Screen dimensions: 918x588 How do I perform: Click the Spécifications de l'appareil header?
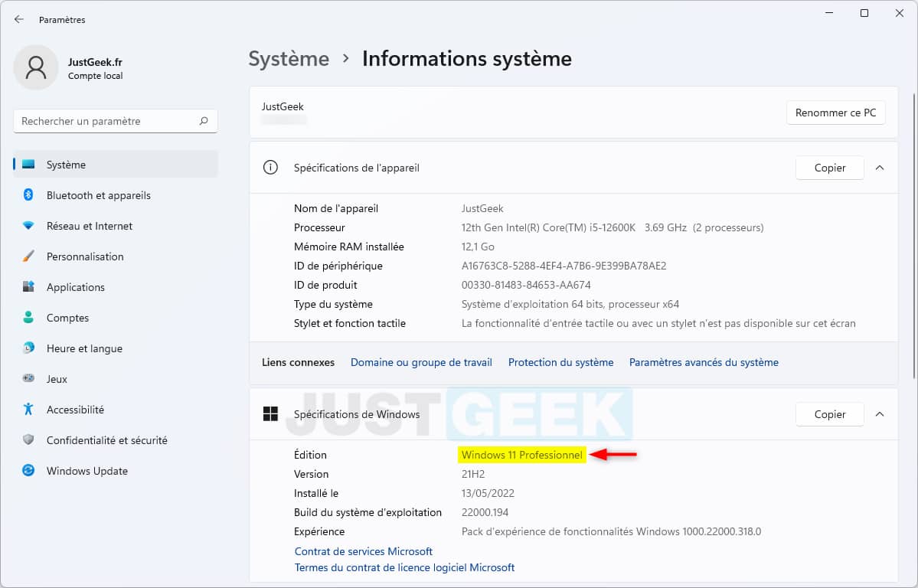tap(573, 168)
